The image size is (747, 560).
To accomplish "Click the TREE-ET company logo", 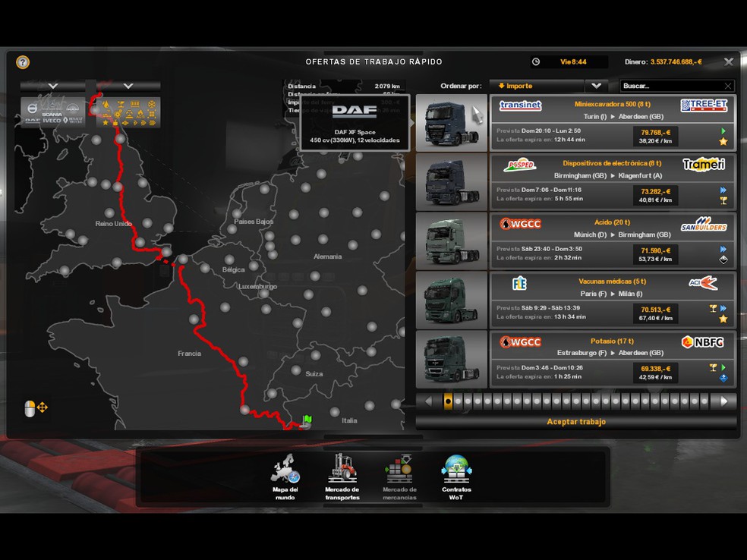I will tap(704, 105).
